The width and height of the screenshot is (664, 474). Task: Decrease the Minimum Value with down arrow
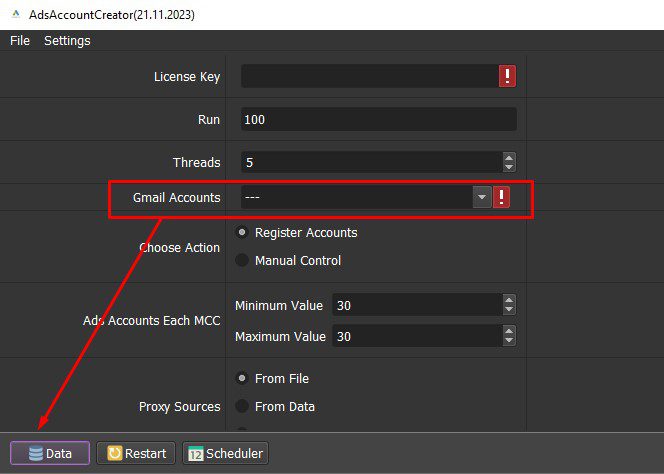point(509,310)
